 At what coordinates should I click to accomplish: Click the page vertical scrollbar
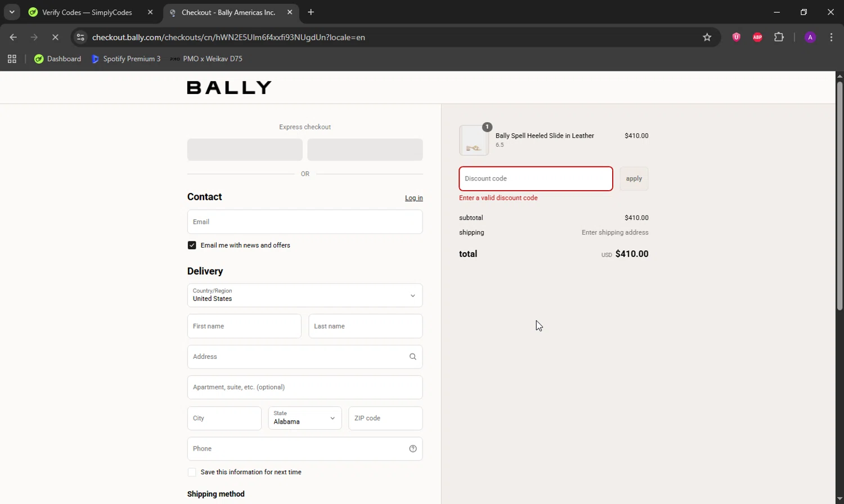tap(839, 196)
